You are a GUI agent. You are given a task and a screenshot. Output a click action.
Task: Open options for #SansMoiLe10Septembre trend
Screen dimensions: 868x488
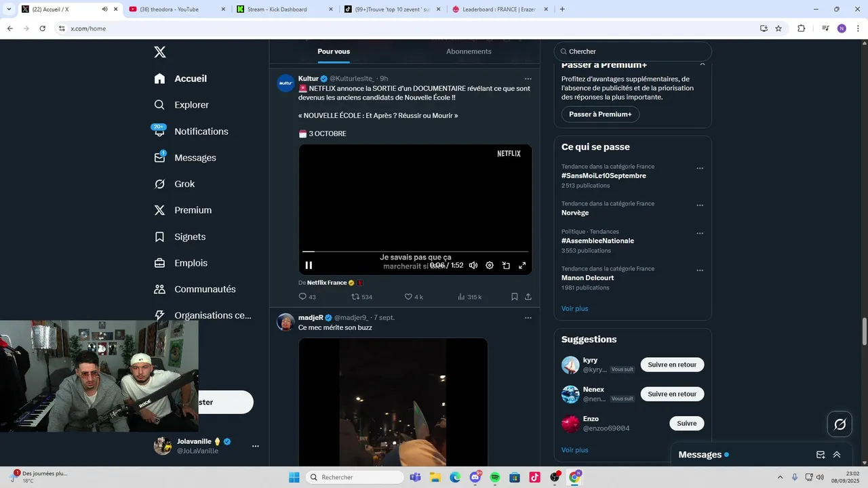coord(700,168)
